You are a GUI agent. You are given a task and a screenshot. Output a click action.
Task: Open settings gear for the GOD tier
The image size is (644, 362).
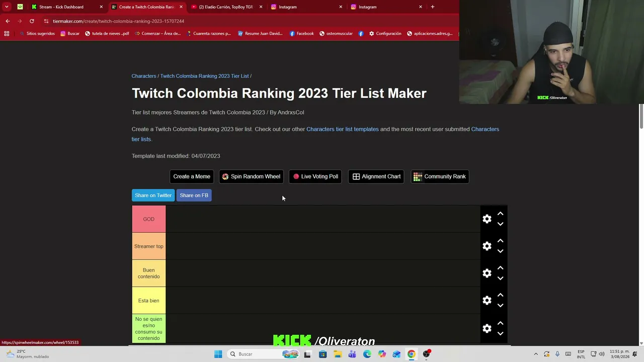tap(487, 219)
